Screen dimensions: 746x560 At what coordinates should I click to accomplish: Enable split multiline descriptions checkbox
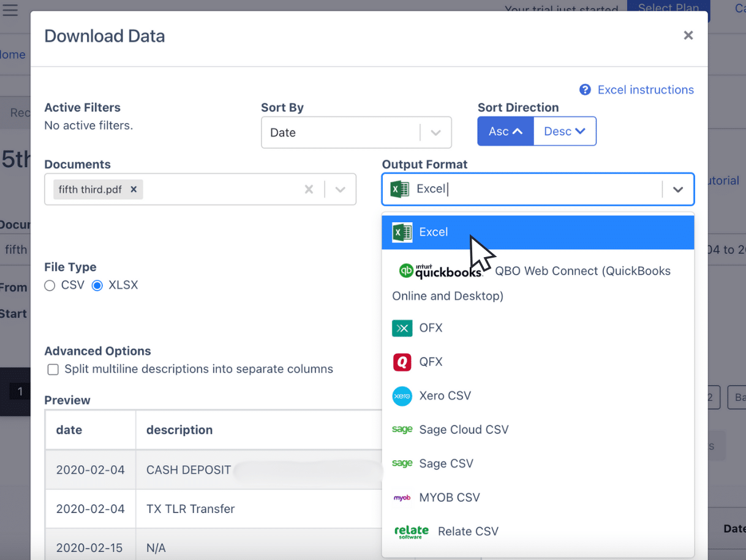(x=53, y=369)
